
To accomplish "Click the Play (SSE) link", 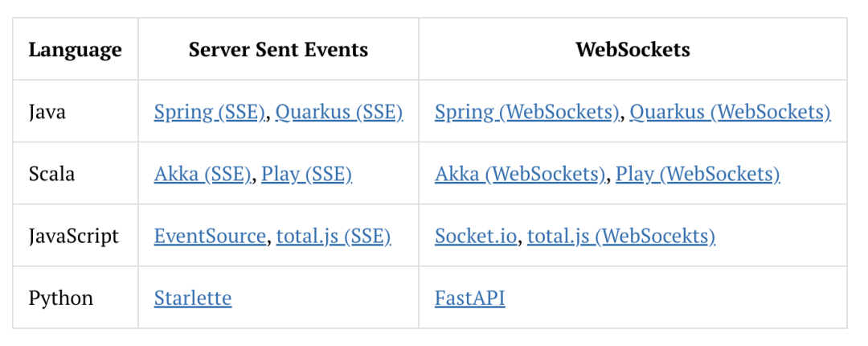I will [x=307, y=174].
